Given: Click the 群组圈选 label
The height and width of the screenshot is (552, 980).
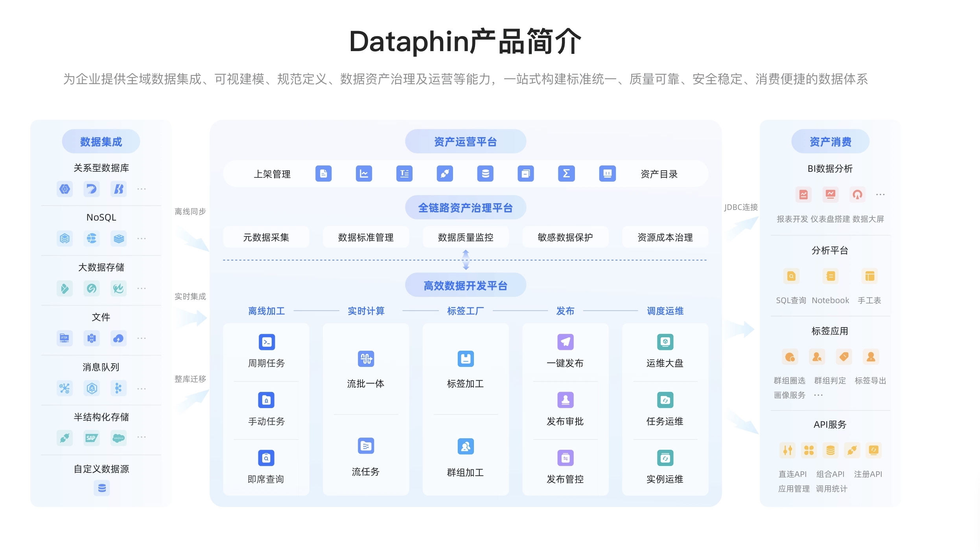Looking at the screenshot, I should (790, 381).
